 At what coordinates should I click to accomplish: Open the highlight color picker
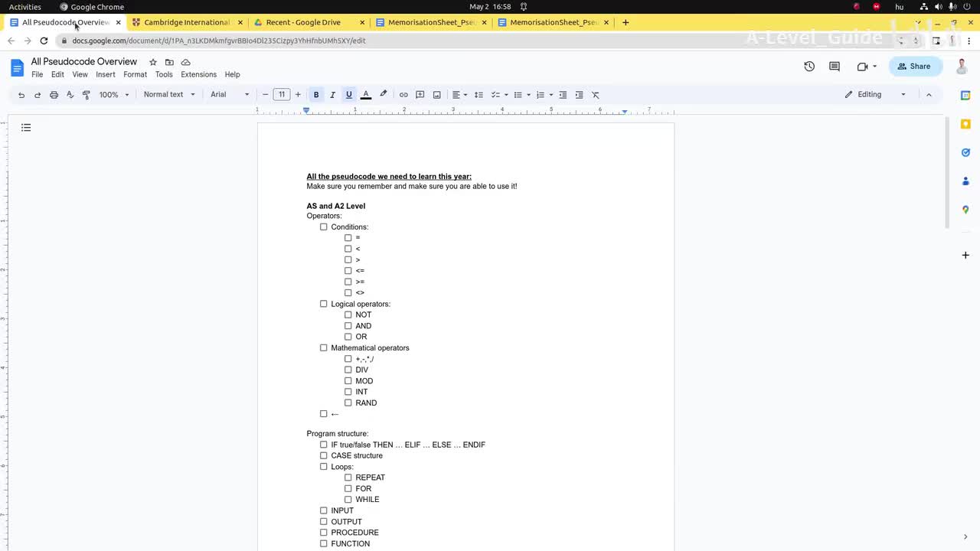pos(384,95)
